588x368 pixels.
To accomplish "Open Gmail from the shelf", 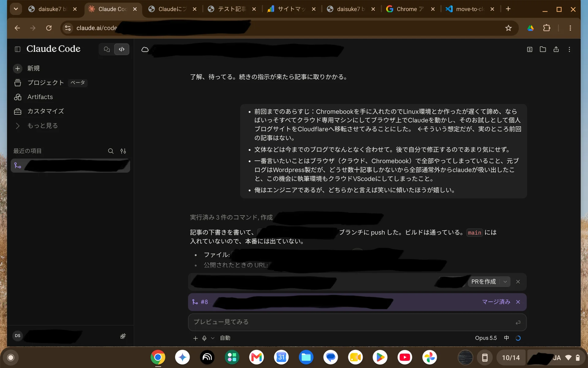I will point(257,357).
